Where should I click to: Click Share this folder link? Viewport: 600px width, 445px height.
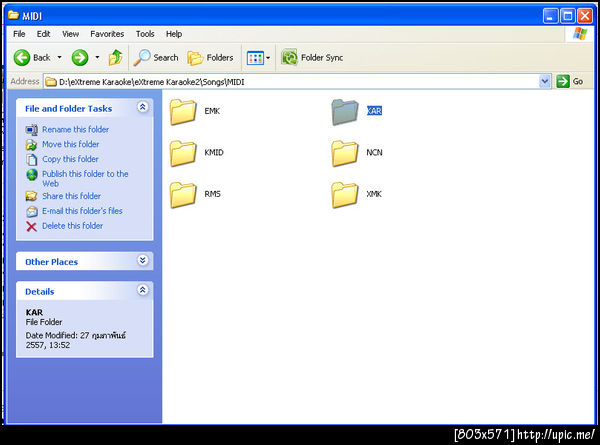[x=71, y=196]
